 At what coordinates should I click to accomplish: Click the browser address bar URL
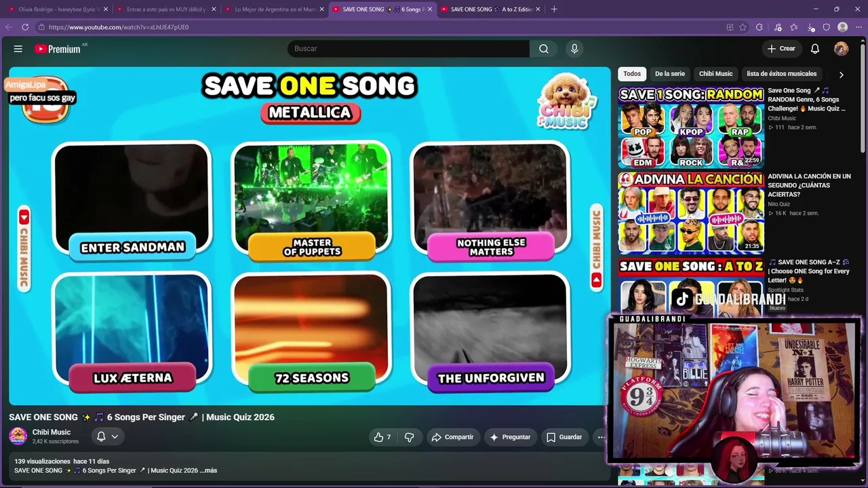click(119, 27)
